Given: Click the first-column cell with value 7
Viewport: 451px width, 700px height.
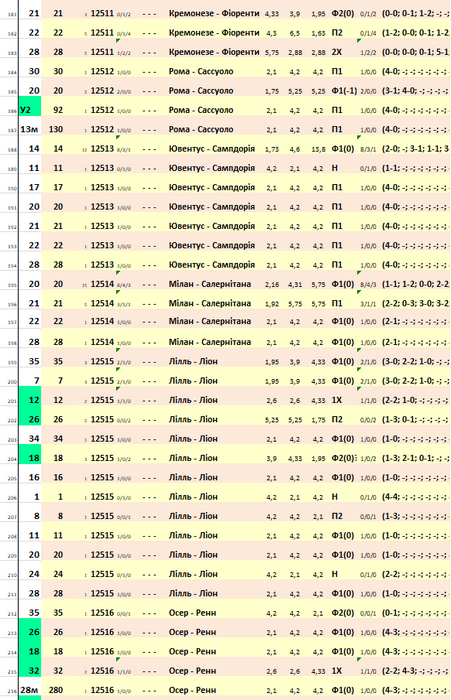Looking at the screenshot, I should click(x=36, y=381).
